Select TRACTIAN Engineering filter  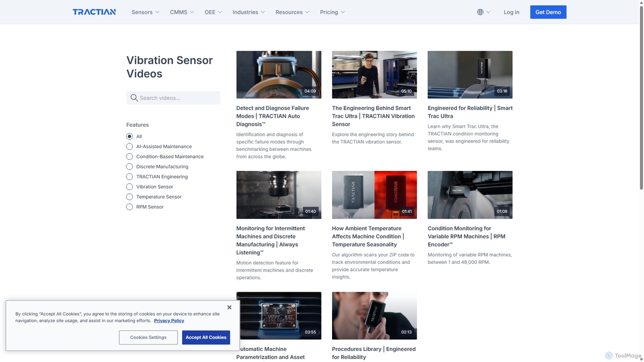(x=129, y=176)
